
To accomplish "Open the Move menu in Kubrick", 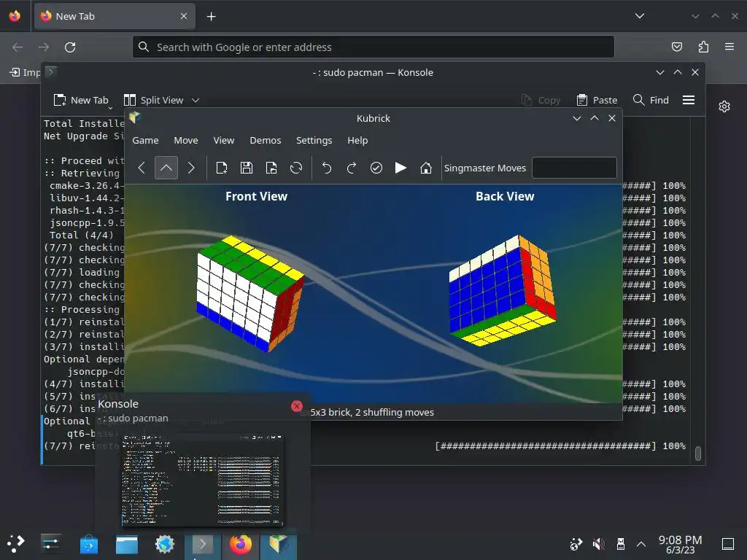I will click(186, 141).
